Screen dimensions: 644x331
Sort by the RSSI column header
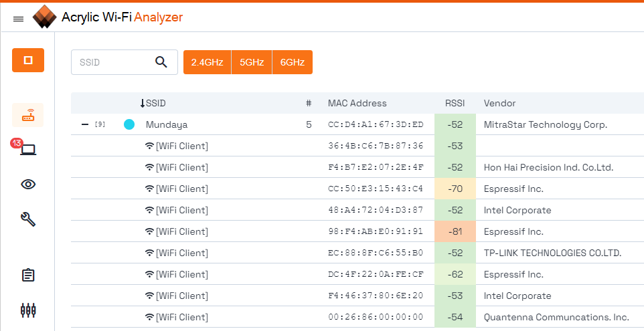click(455, 104)
